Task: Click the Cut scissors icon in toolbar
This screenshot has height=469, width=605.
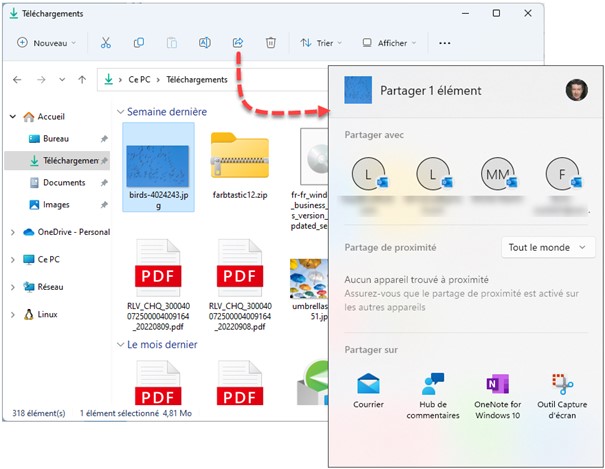Action: (105, 43)
